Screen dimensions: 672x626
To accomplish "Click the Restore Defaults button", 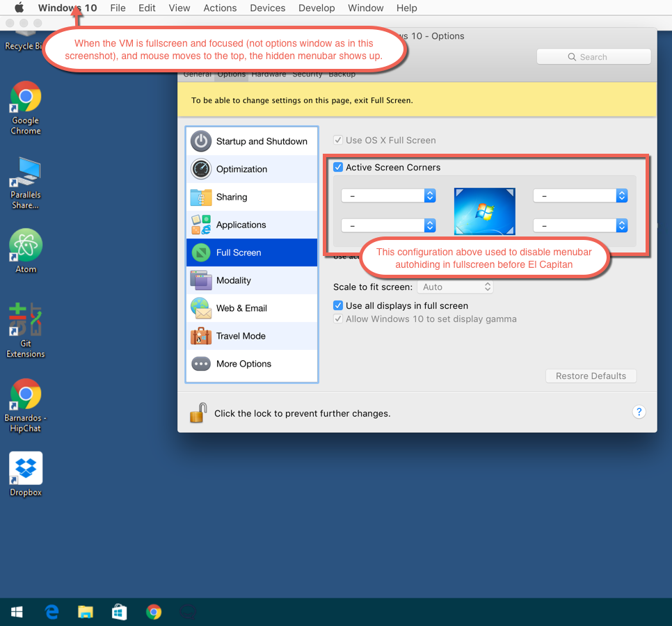I will [x=591, y=376].
